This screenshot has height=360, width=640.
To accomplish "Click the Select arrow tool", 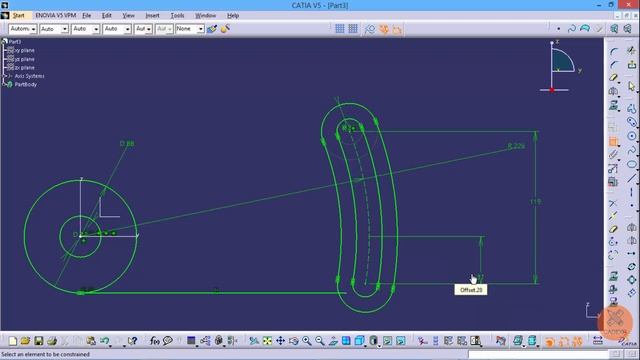I will coord(632,86).
